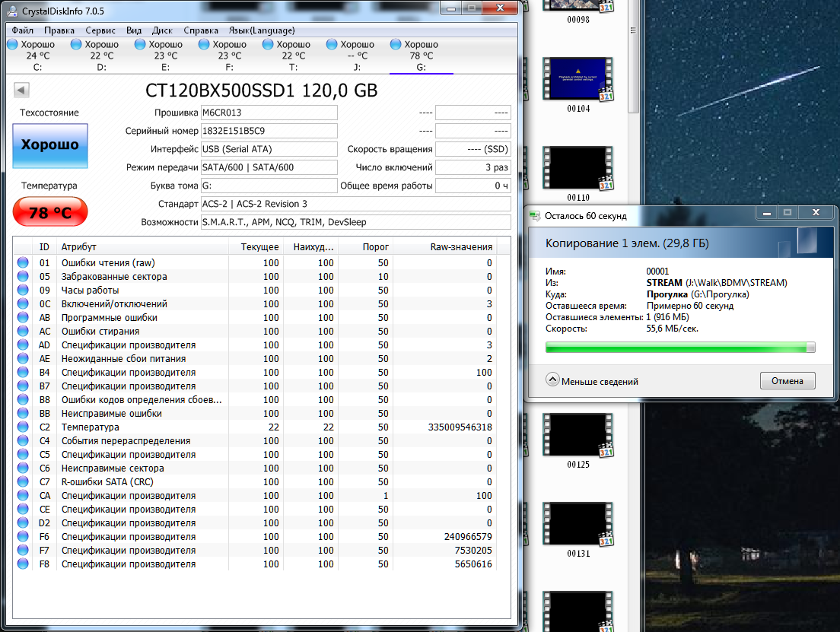840x632 pixels.
Task: Open video thumbnail 00125 in folder window
Action: point(578,436)
